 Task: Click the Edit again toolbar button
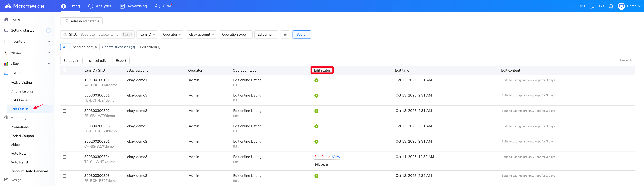71,60
